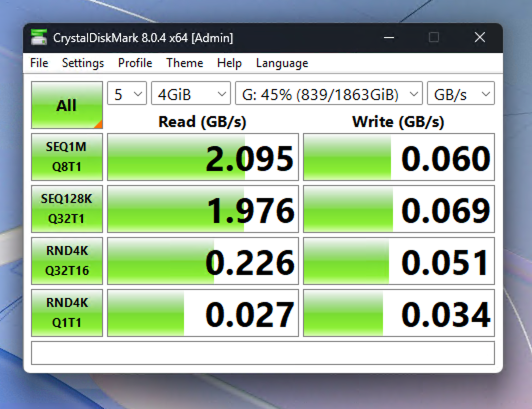Open the unit dropdown showing GB/s
This screenshot has height=409, width=532.
click(461, 93)
